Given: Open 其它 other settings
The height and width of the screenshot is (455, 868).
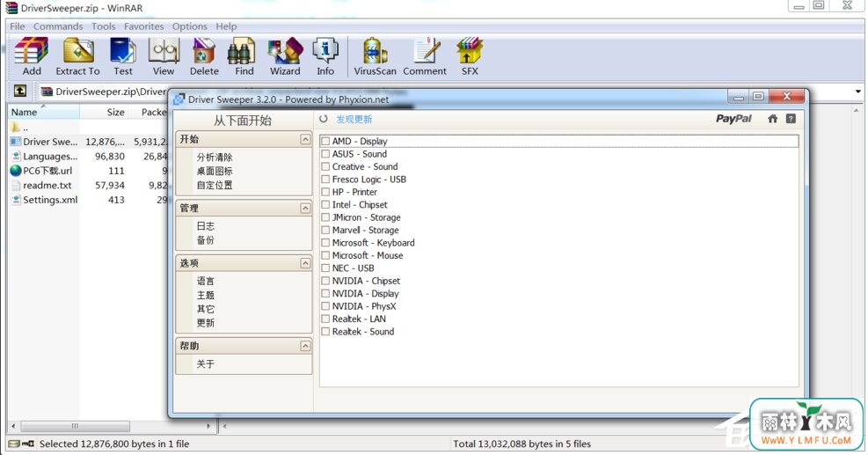Looking at the screenshot, I should point(206,309).
